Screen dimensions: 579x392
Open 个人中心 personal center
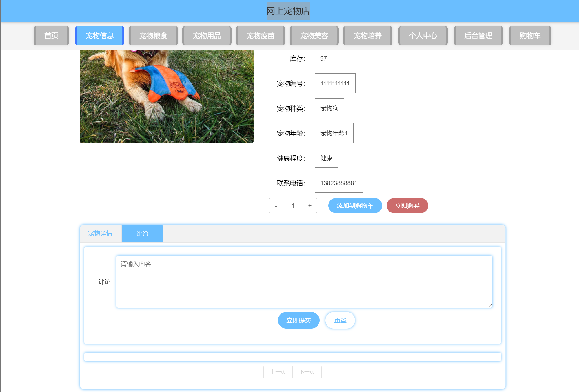click(x=423, y=36)
